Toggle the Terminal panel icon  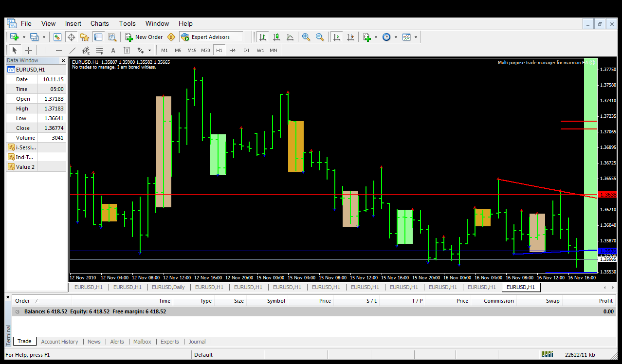click(98, 37)
